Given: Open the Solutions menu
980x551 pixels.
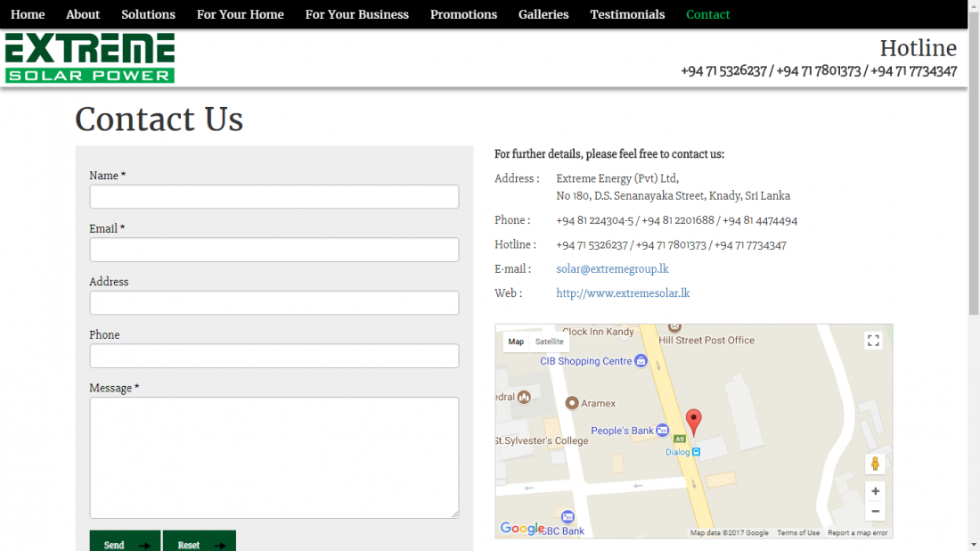Looking at the screenshot, I should (x=148, y=14).
